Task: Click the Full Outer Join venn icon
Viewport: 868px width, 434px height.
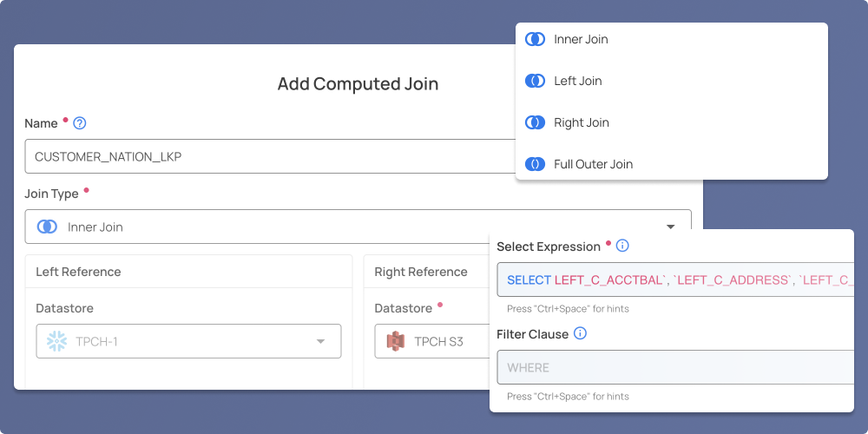Action: pyautogui.click(x=535, y=164)
